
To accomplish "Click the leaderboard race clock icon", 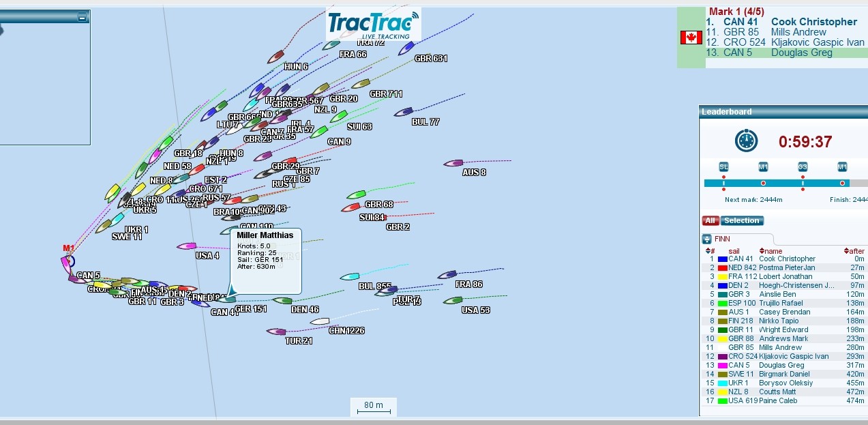I will coord(746,141).
